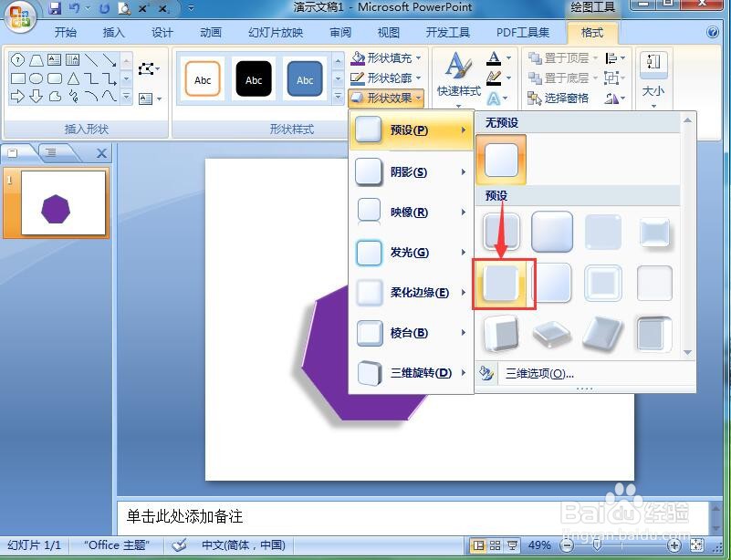Click the Save icon on quick access toolbar
Image resolution: width=731 pixels, height=560 pixels.
[55, 7]
